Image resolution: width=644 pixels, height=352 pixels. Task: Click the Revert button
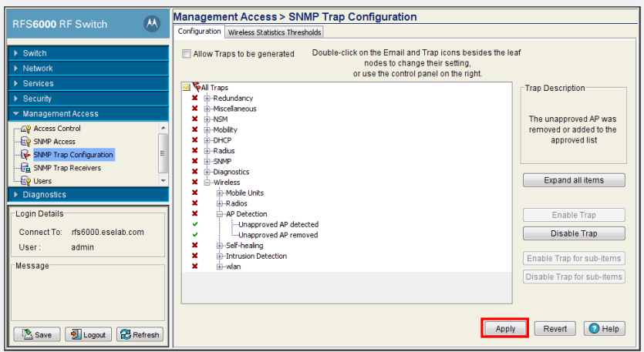(x=555, y=329)
